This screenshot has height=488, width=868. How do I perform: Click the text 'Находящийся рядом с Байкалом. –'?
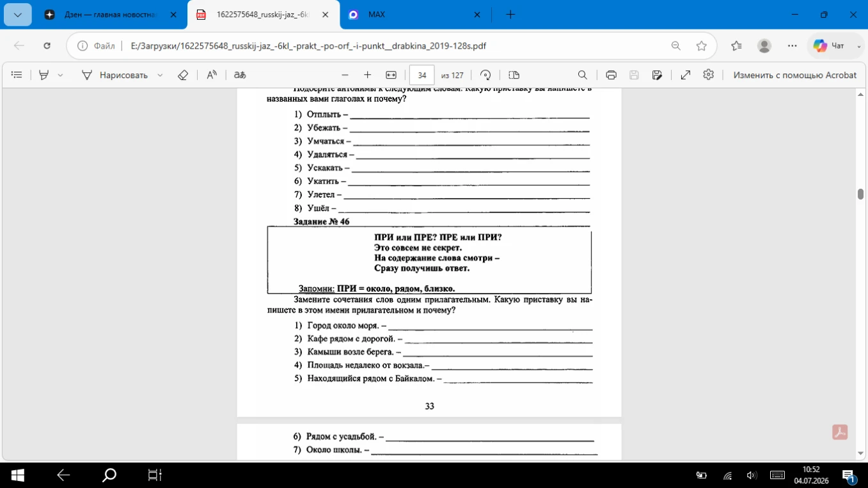tap(374, 379)
